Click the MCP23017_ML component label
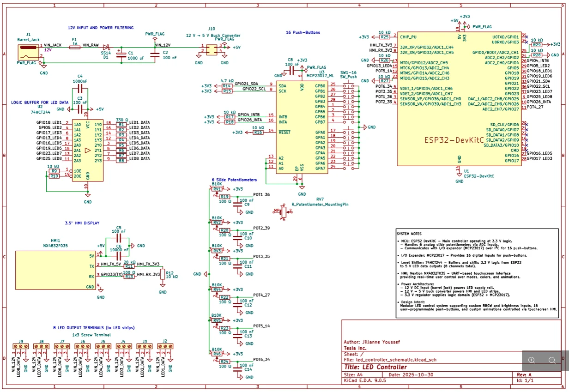 click(x=320, y=75)
